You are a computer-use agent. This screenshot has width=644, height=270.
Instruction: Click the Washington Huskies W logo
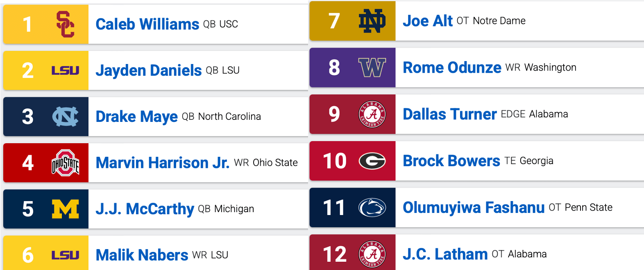372,68
